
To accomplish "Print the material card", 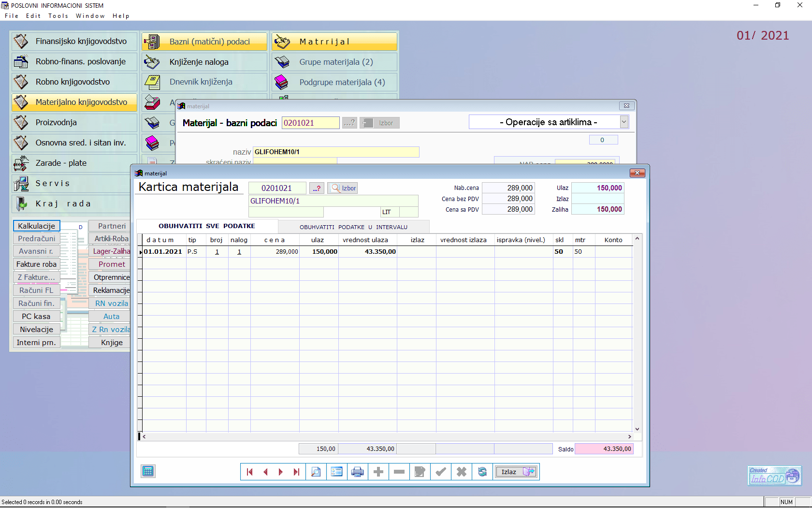I will click(358, 472).
